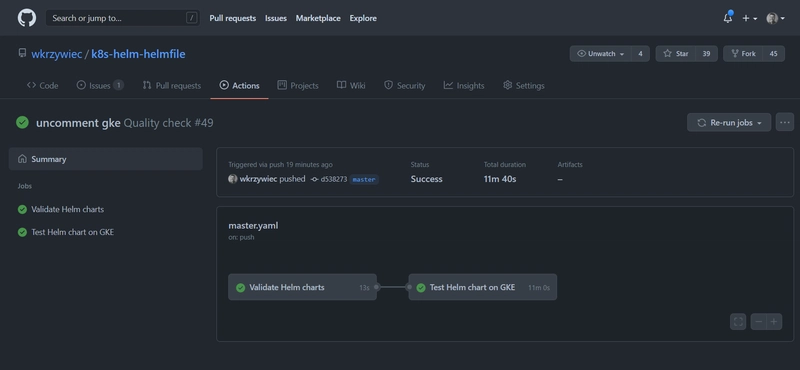Open the plus create-new menu
Viewport: 800px width, 370px height.
click(749, 18)
